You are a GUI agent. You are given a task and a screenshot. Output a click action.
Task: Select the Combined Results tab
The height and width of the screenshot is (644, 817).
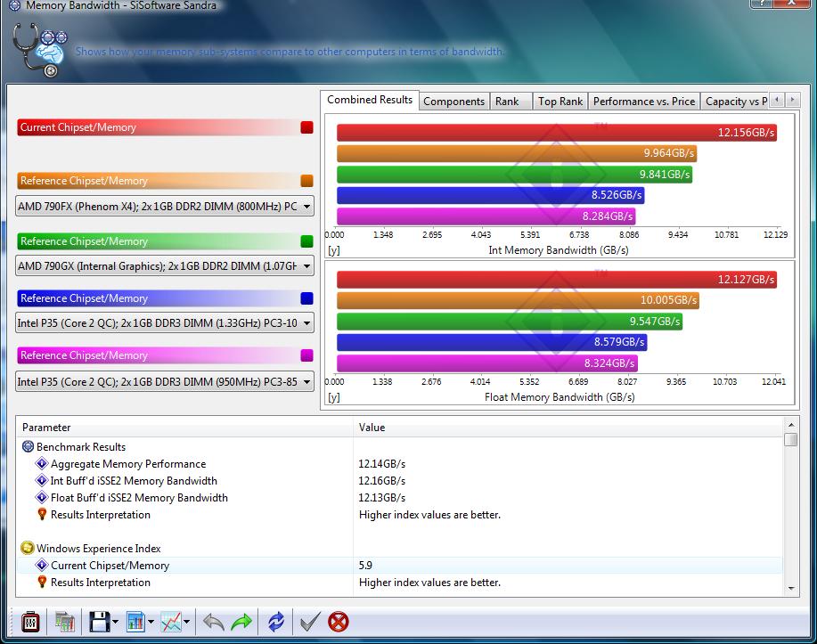point(370,100)
